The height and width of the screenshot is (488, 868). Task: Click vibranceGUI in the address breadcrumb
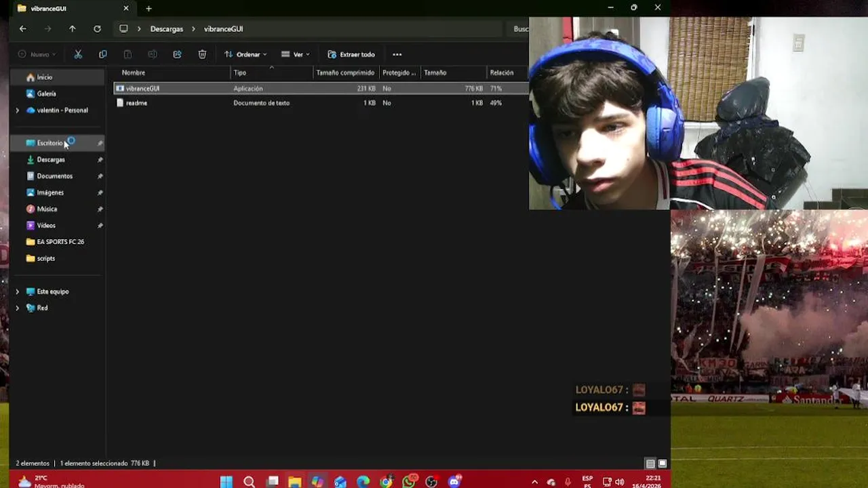click(x=223, y=29)
